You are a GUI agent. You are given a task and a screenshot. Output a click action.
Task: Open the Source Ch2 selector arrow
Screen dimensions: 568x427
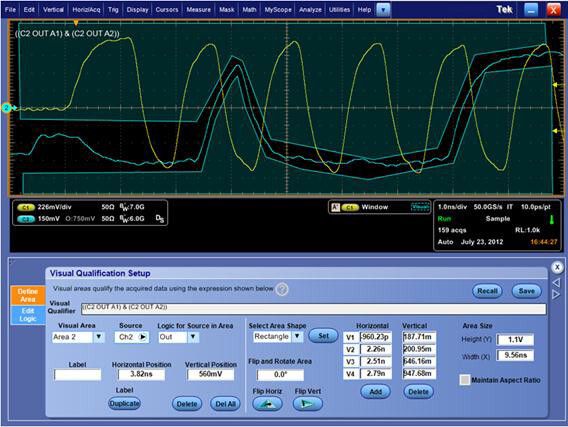[143, 337]
